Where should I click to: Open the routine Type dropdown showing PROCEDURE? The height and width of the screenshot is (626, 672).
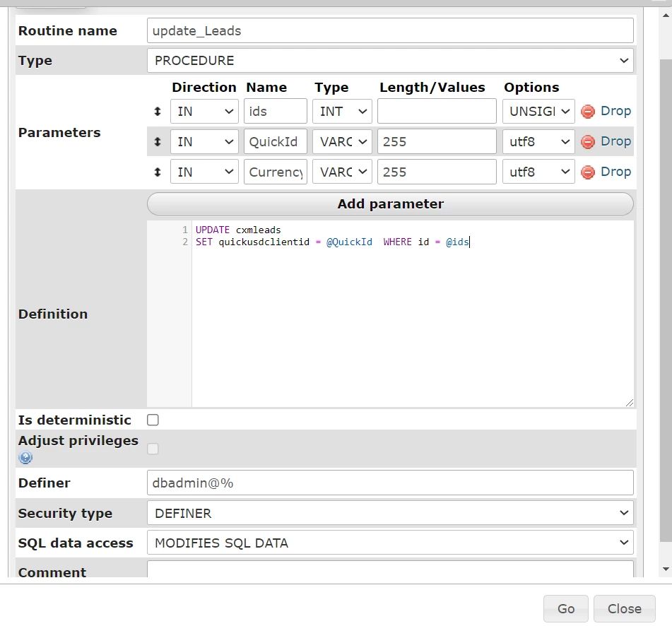390,61
